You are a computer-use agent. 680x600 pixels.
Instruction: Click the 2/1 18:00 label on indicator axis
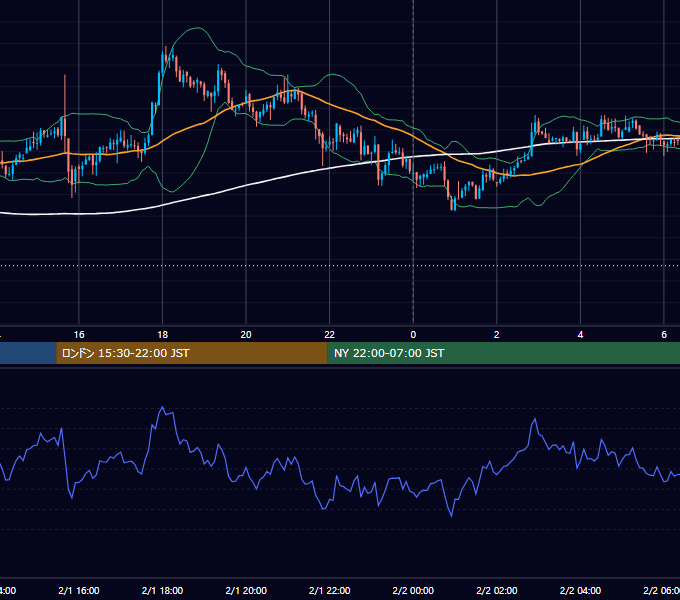pos(163,590)
